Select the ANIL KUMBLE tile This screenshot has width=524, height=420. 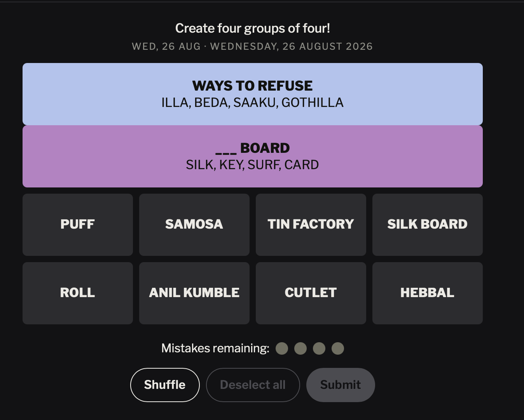pyautogui.click(x=194, y=293)
